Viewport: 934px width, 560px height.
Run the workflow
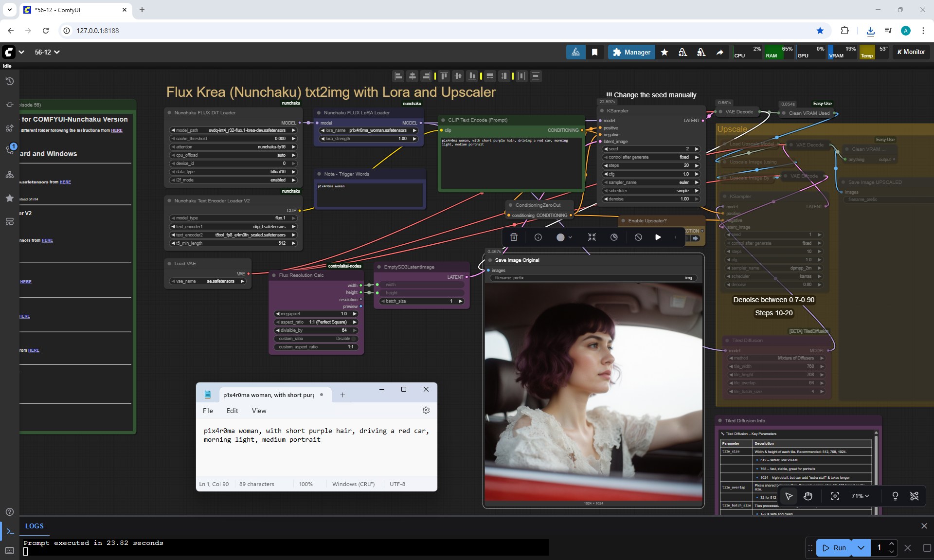pyautogui.click(x=834, y=548)
